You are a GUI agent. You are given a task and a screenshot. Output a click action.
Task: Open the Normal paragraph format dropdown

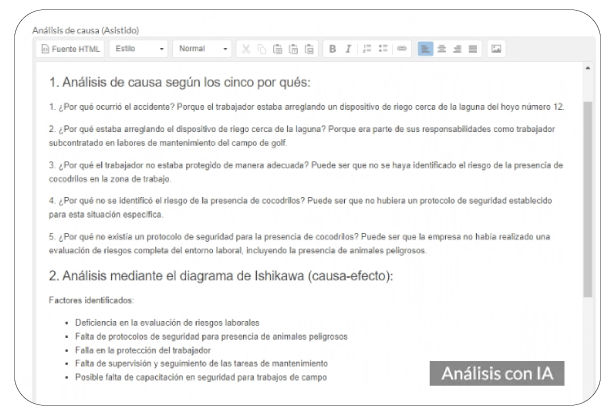tap(202, 49)
